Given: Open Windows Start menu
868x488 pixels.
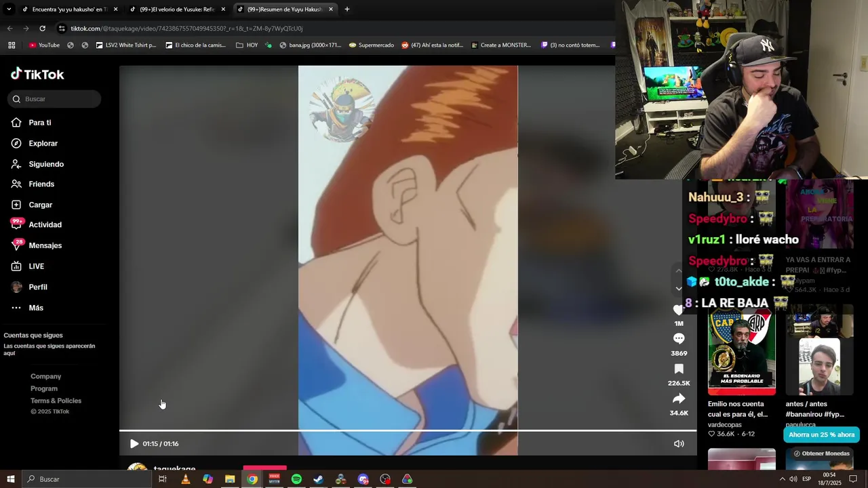Looking at the screenshot, I should click(11, 479).
